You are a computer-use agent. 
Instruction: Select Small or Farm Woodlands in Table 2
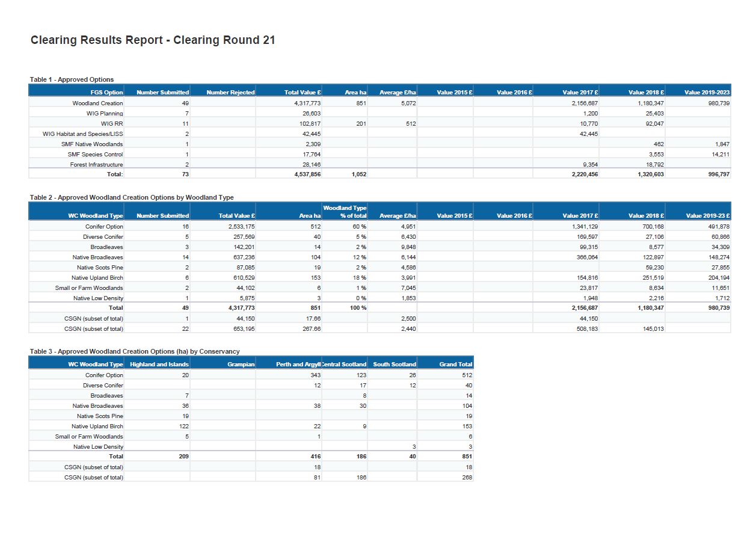88,288
